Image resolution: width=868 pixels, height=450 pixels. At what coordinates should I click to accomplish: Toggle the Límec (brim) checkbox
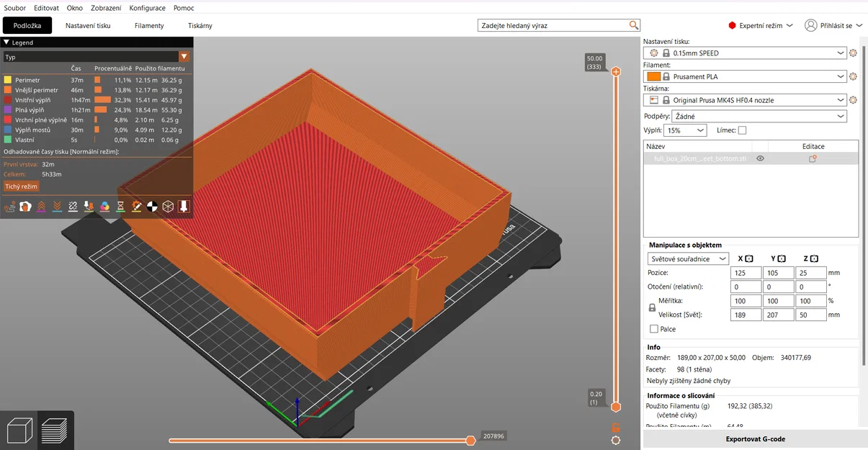743,130
